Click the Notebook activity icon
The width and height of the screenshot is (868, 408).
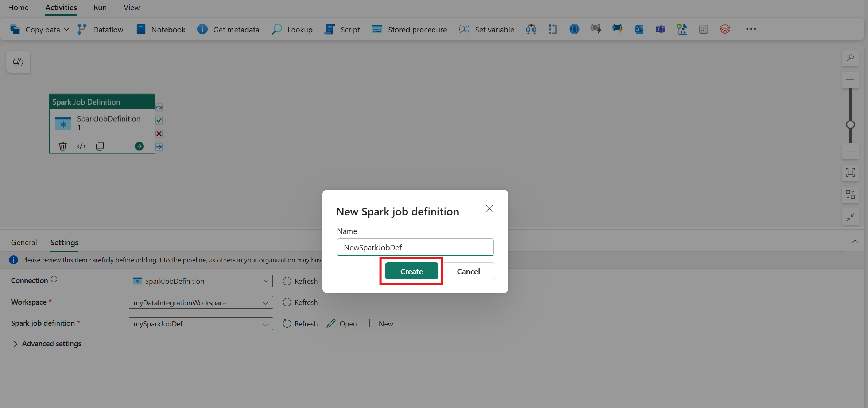(141, 29)
